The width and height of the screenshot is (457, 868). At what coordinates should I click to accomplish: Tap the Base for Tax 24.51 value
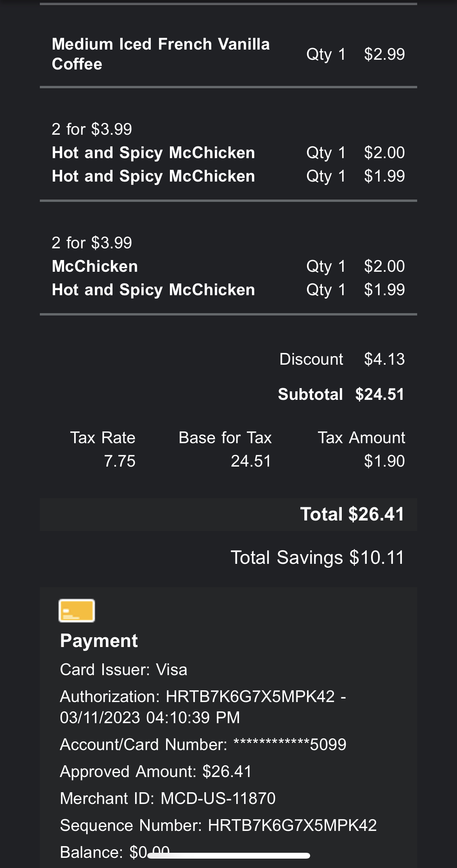pos(251,461)
